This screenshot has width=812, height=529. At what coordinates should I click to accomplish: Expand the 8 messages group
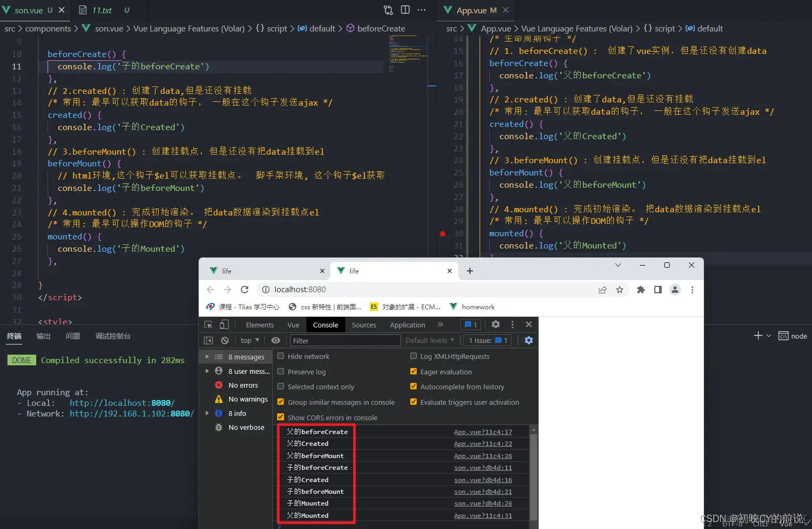pos(207,356)
